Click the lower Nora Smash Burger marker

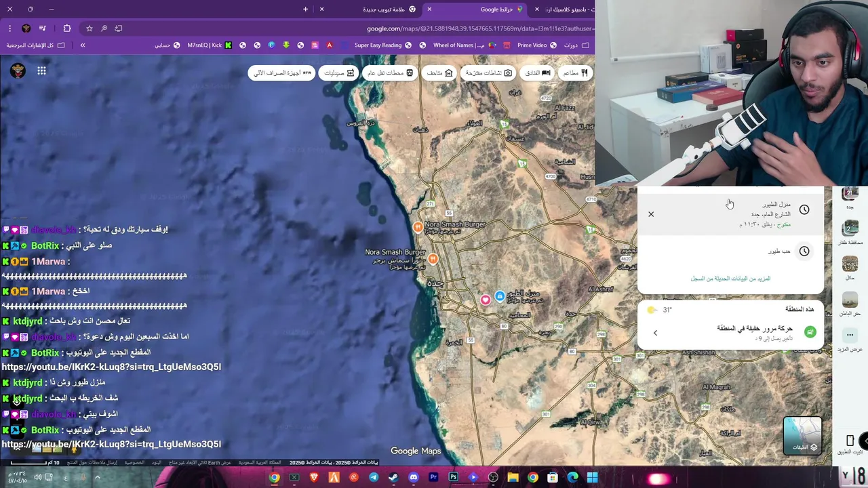[x=433, y=258]
